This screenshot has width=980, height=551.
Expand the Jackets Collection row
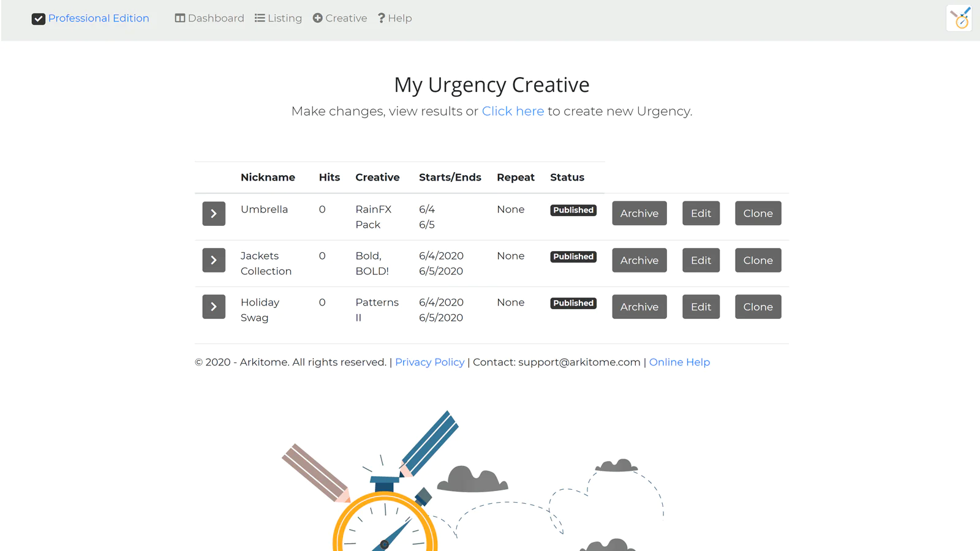[x=214, y=260]
